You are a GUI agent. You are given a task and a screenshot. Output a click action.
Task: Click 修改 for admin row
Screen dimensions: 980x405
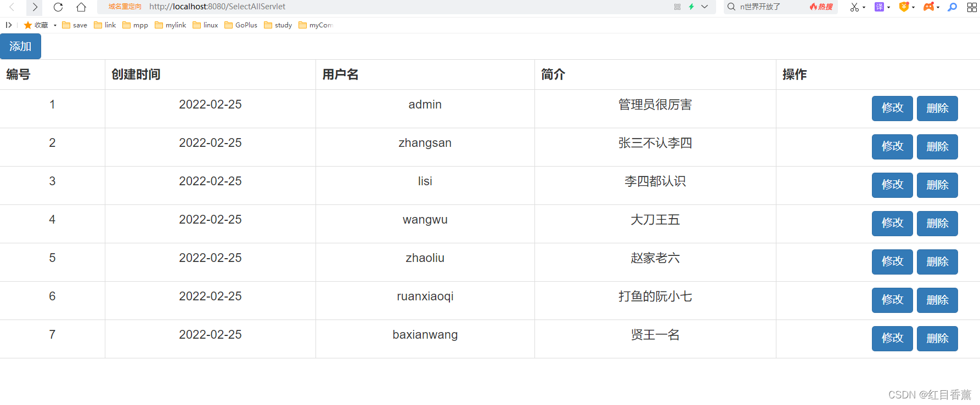892,109
